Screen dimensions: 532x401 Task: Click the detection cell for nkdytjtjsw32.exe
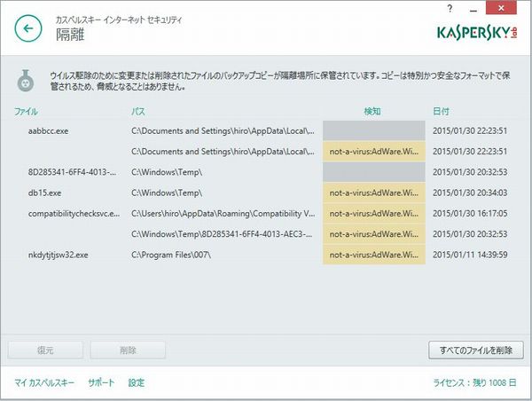click(374, 255)
